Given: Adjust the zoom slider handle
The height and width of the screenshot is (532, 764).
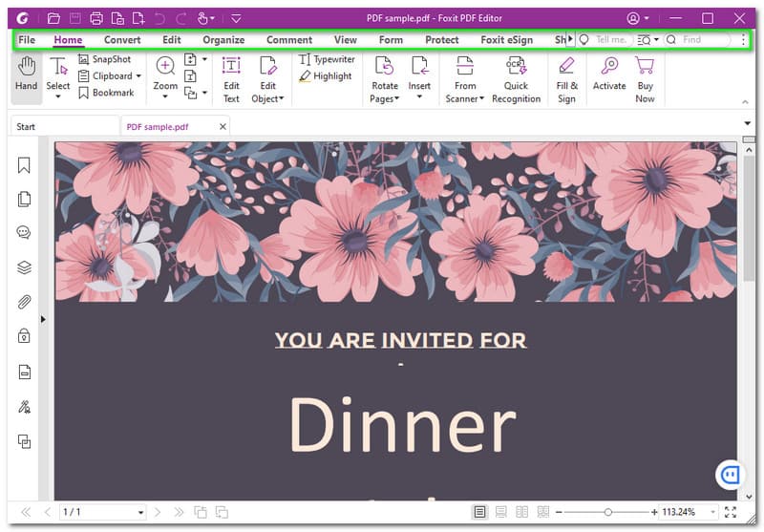Looking at the screenshot, I should click(608, 513).
